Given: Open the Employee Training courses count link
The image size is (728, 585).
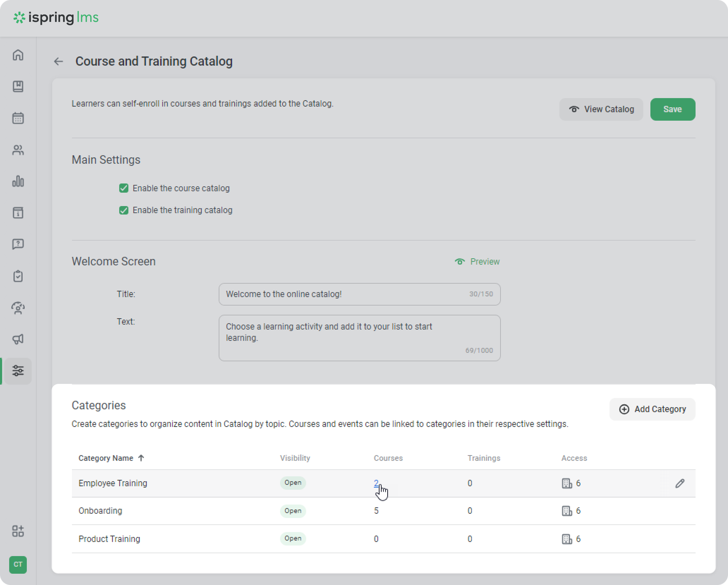Looking at the screenshot, I should point(376,483).
